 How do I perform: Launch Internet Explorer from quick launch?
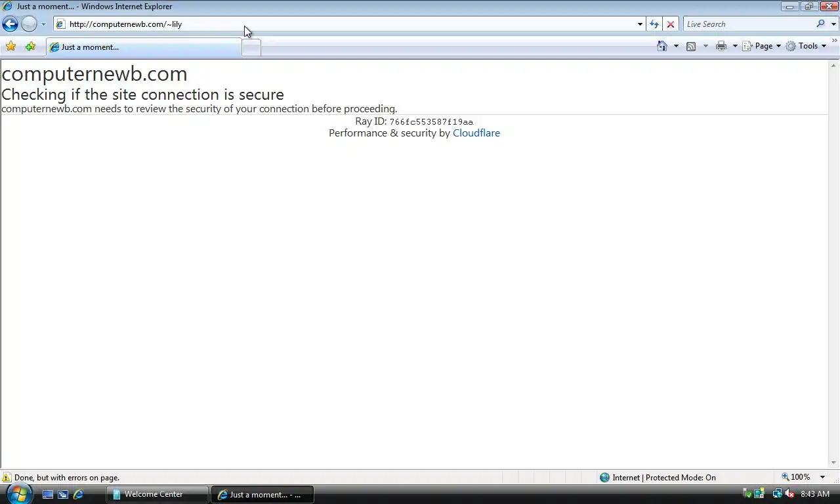(78, 494)
